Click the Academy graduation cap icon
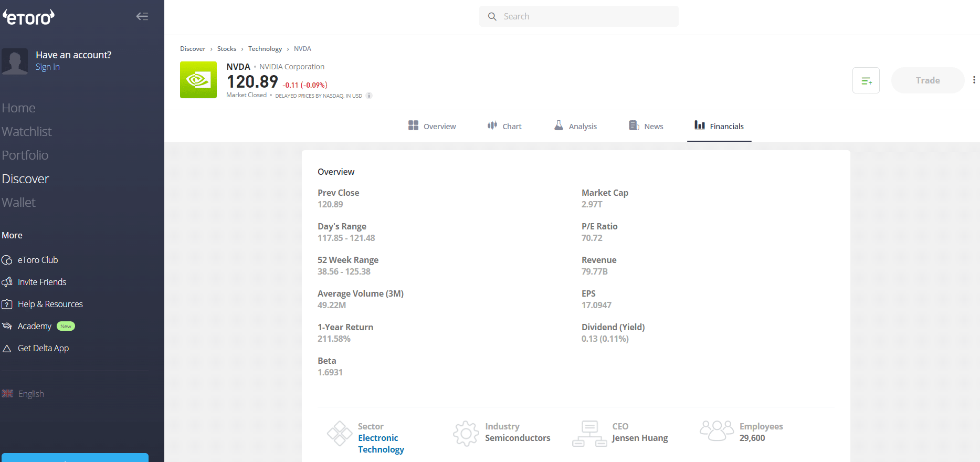Viewport: 980px width, 462px height. (x=7, y=326)
